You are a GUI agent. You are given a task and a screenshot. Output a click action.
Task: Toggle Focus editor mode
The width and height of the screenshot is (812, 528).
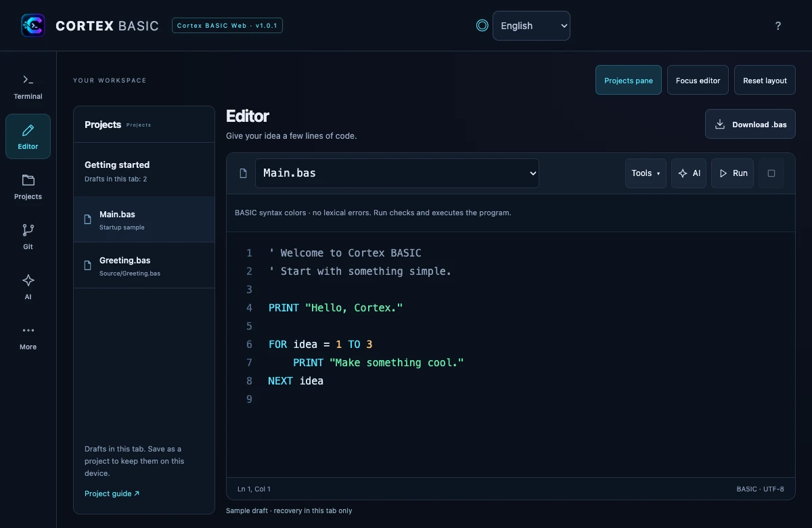click(x=698, y=80)
